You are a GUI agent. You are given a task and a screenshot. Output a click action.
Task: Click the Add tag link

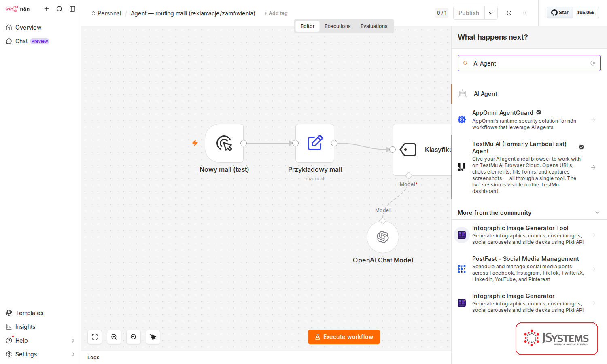tap(276, 13)
